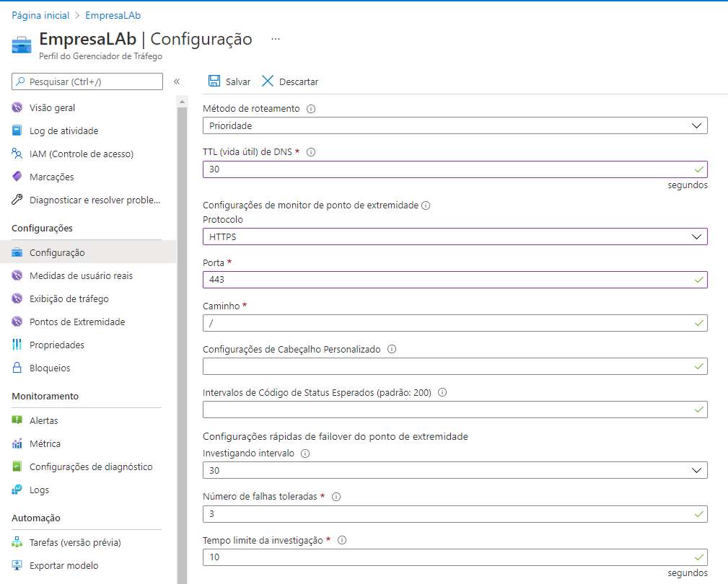Navigate to Página inicial breadcrumb

[40, 15]
